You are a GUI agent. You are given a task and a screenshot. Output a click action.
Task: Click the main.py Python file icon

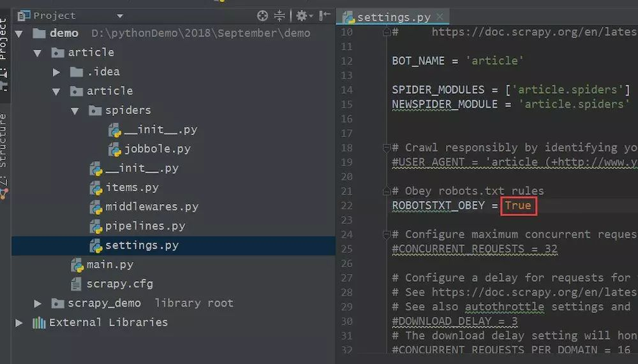coord(77,266)
